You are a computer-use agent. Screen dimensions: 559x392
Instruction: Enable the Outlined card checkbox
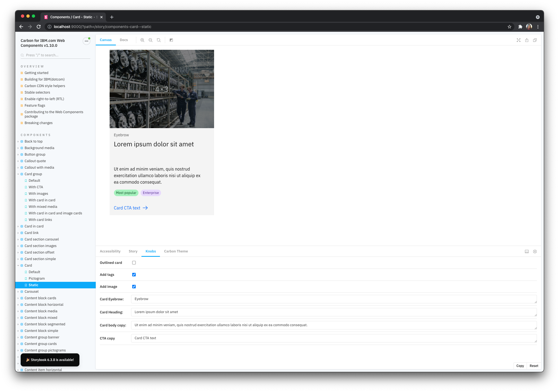pos(134,263)
